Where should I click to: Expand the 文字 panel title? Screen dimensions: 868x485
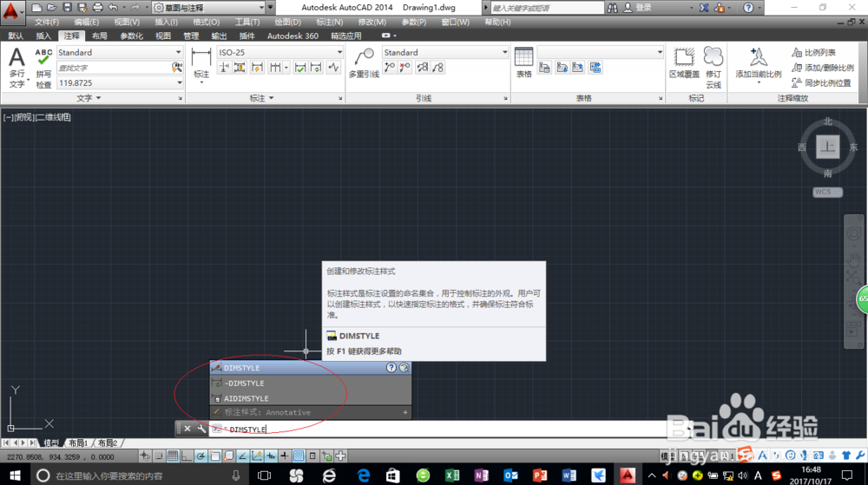tap(89, 98)
